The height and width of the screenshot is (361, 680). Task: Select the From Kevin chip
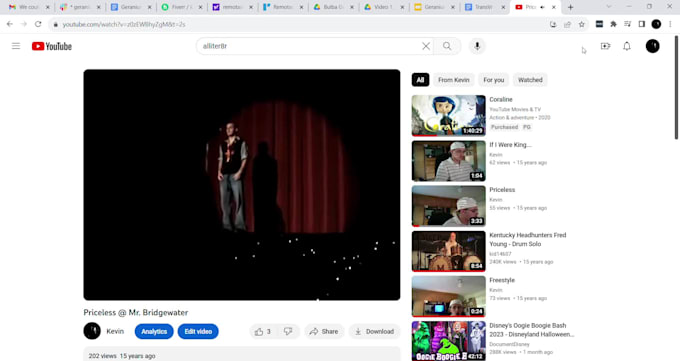[454, 80]
